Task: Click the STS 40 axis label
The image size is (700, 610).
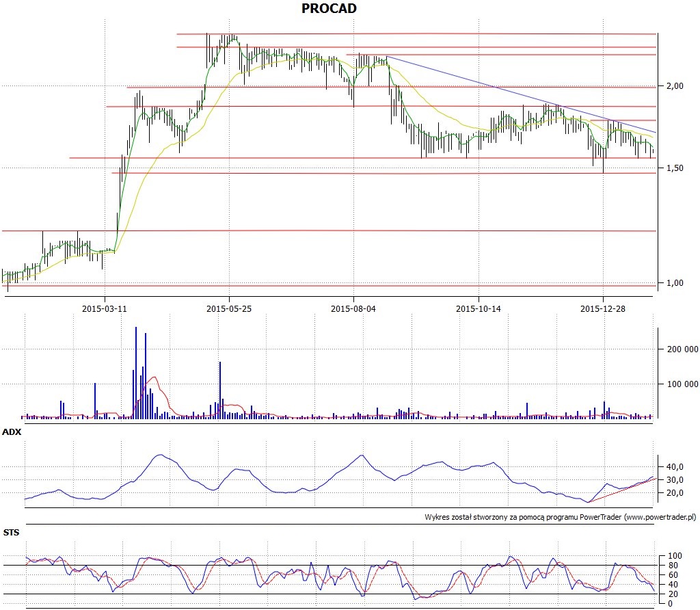Action: click(x=673, y=585)
